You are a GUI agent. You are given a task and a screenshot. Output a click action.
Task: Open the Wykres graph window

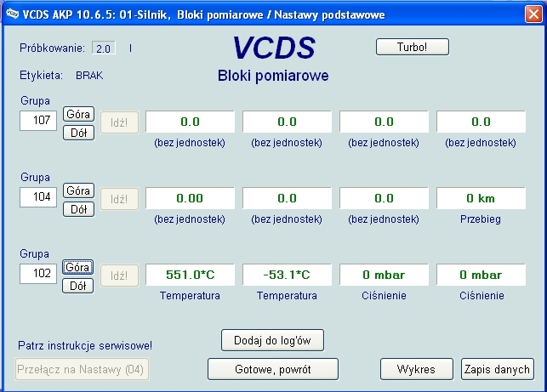[x=416, y=369]
